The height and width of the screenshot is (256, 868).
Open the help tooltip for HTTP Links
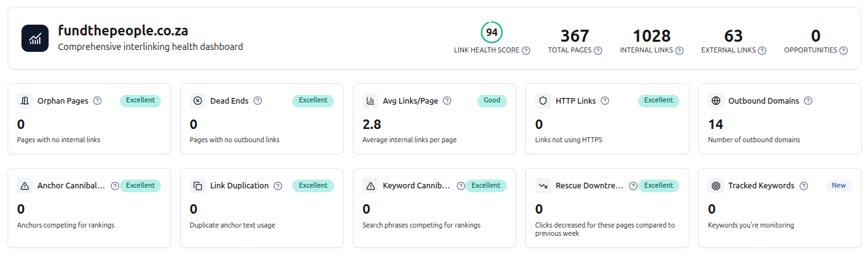coord(605,101)
